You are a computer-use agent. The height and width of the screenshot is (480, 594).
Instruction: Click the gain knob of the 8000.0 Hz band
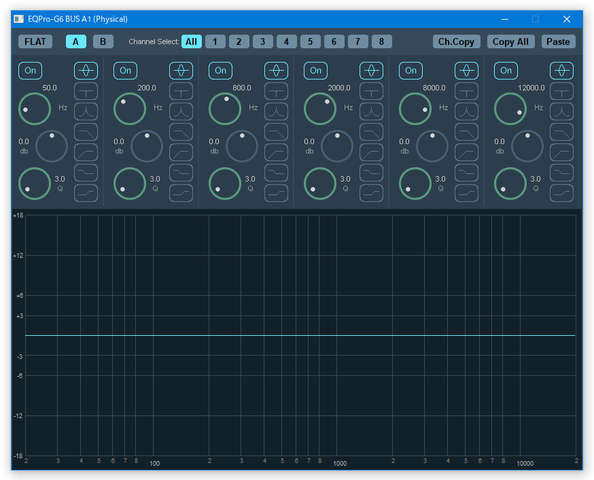click(x=432, y=146)
